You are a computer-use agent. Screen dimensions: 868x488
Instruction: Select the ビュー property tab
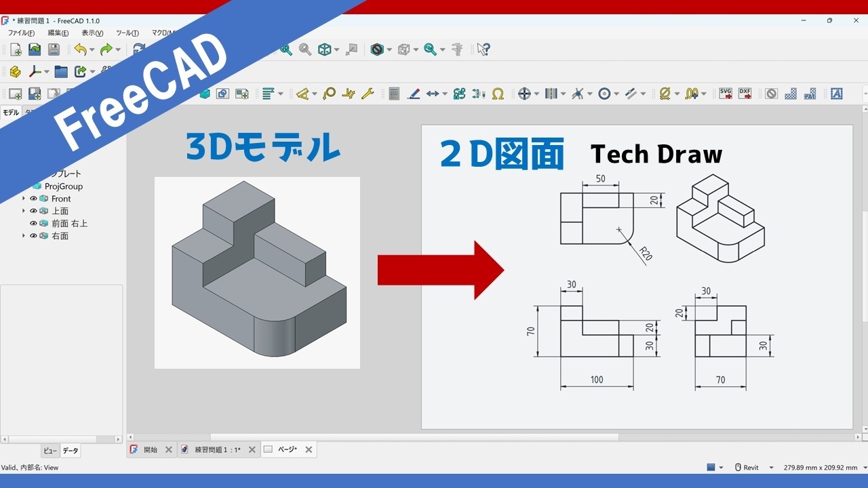pyautogui.click(x=50, y=451)
